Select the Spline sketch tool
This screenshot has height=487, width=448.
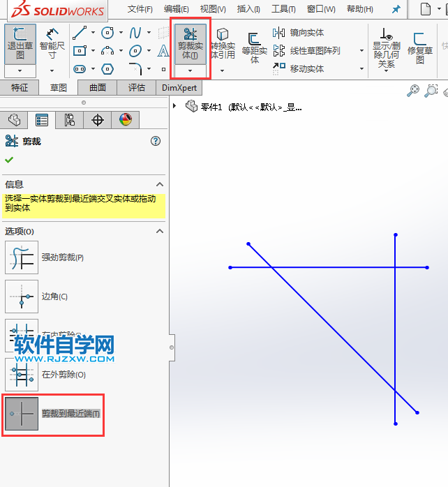135,33
